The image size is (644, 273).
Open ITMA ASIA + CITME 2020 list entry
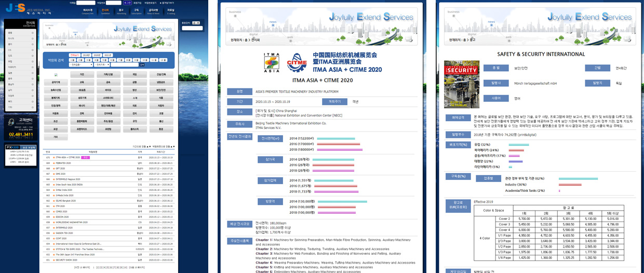(x=68, y=158)
